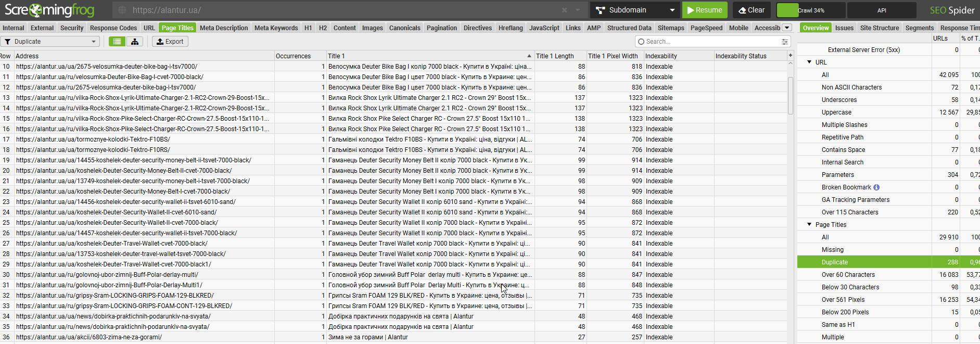Resume the crawl
This screenshot has height=344, width=980.
coord(705,10)
